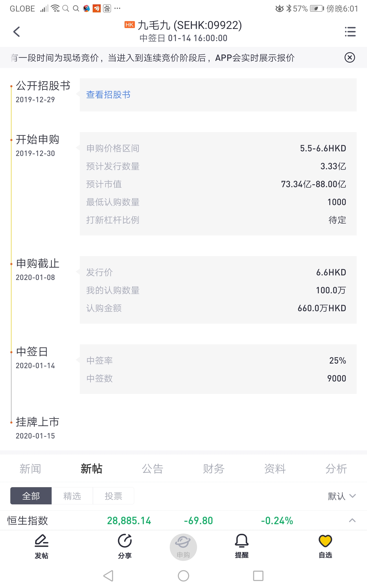Tap Android home navigation button
The width and height of the screenshot is (367, 588).
(183, 576)
